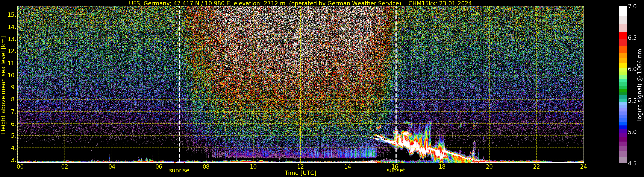Click the 'sunset' label below the time axis

click(x=396, y=171)
